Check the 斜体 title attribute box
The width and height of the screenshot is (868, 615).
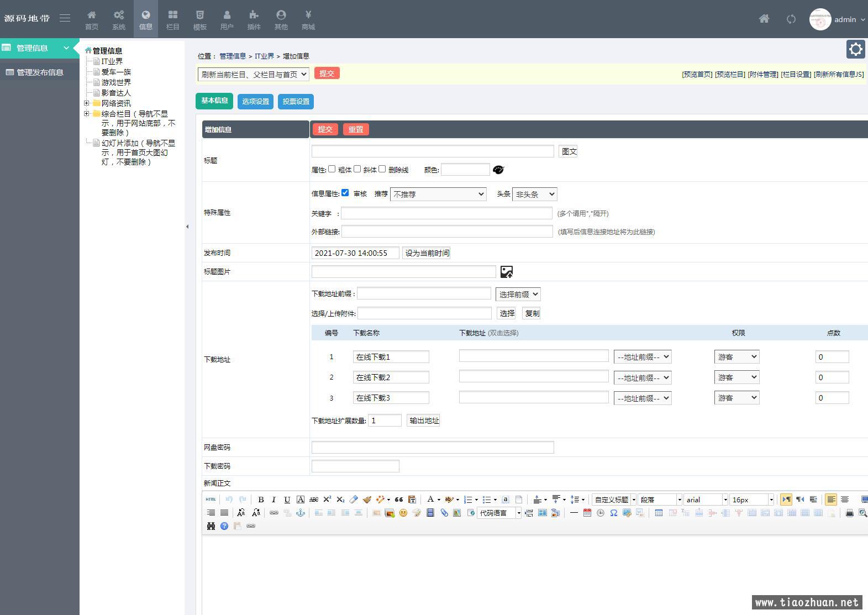357,169
